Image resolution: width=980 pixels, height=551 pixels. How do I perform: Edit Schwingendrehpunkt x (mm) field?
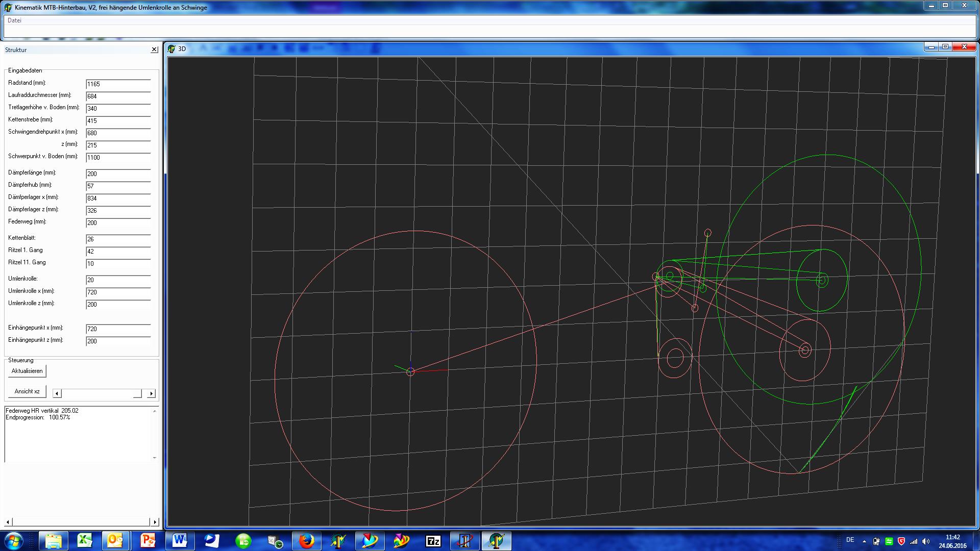point(118,133)
